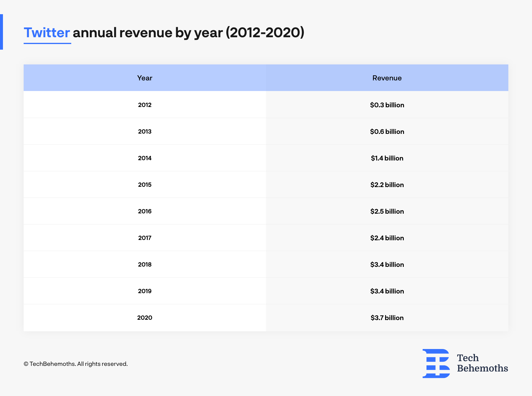
Task: Select the 2016 year cell
Action: [145, 211]
